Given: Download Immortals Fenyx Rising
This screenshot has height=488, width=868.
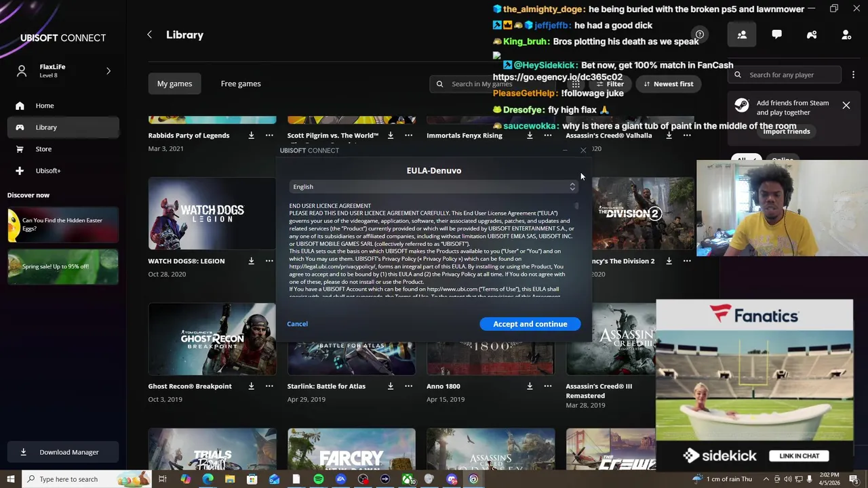Looking at the screenshot, I should tap(530, 136).
